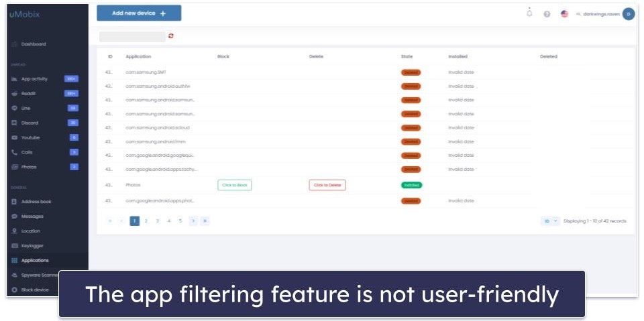Click the Discord sidebar icon
This screenshot has width=644, height=321.
[x=14, y=123]
